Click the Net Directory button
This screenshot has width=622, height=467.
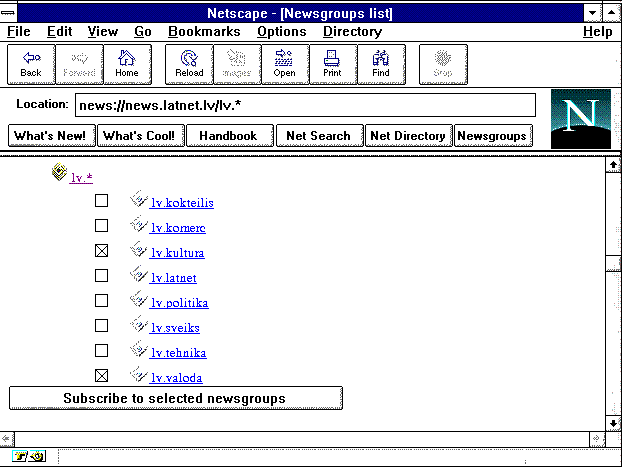coord(408,136)
